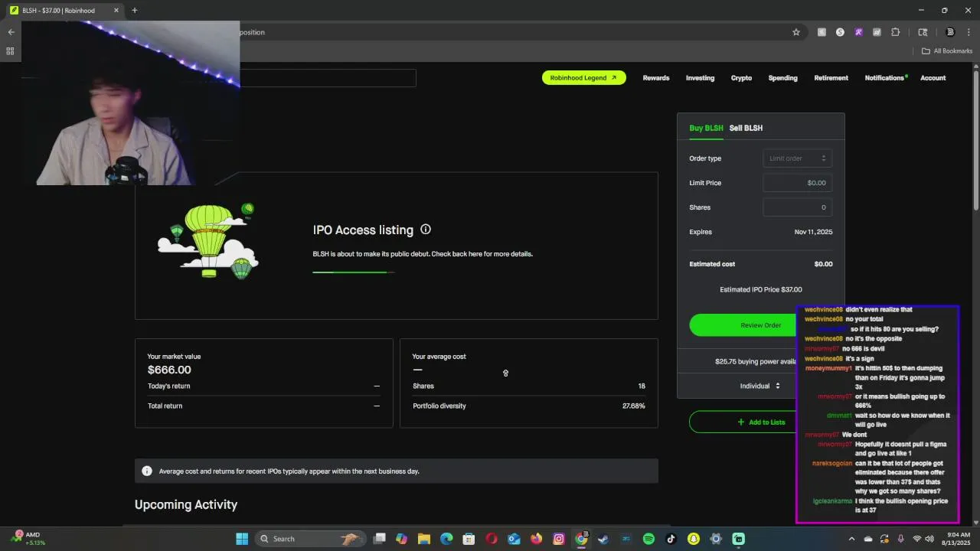Open Snapchat from the taskbar
The image size is (980, 551).
(x=693, y=539)
